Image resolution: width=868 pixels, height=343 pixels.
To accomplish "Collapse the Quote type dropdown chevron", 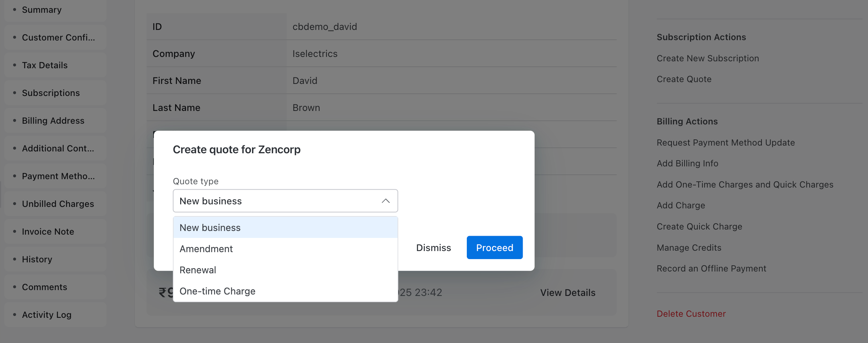I will click(x=385, y=201).
